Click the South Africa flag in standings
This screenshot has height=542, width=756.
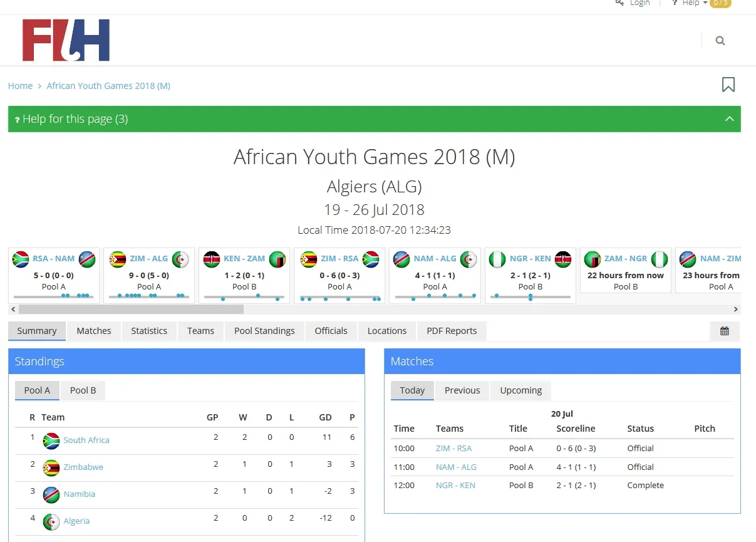[51, 440]
